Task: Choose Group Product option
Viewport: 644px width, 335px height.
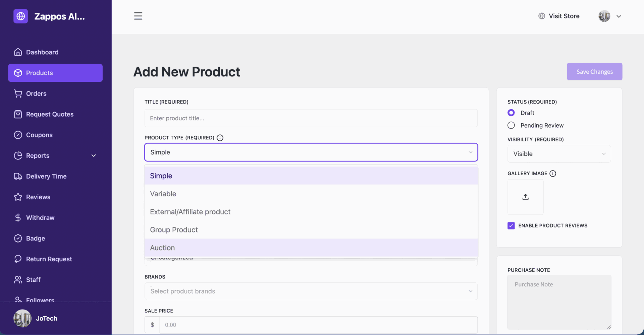Action: pyautogui.click(x=311, y=230)
